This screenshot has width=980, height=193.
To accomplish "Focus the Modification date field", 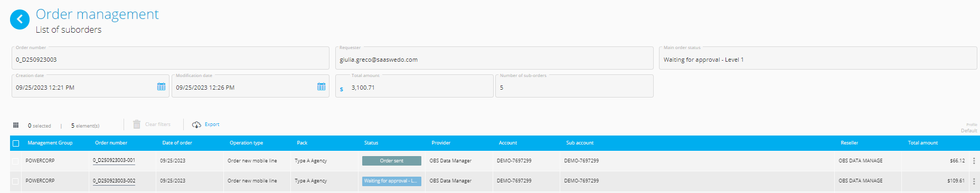I will click(250, 86).
